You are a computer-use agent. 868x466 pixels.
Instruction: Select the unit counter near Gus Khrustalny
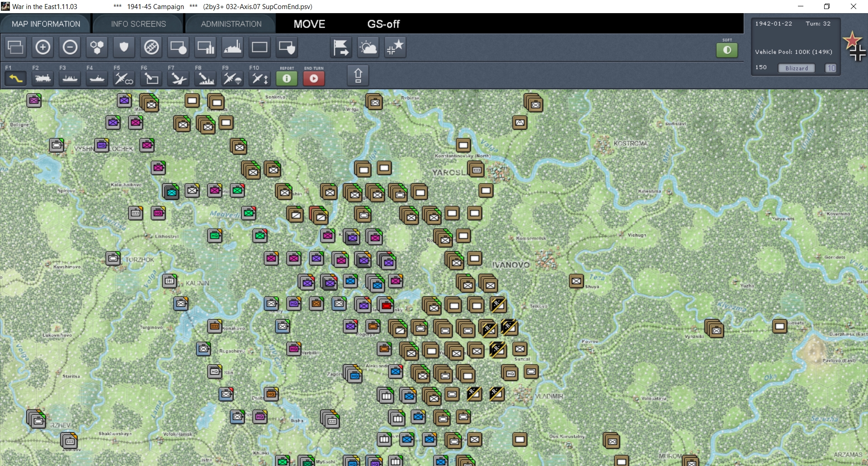[520, 439]
